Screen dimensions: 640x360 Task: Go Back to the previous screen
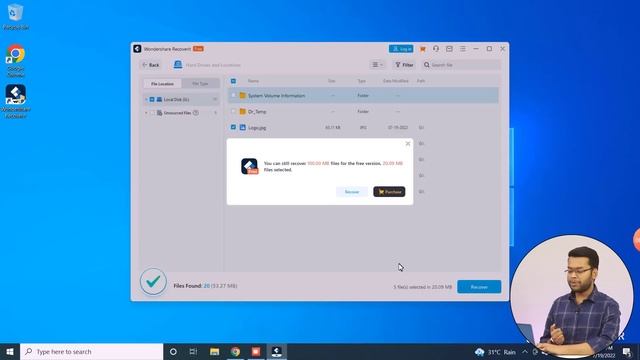click(151, 65)
